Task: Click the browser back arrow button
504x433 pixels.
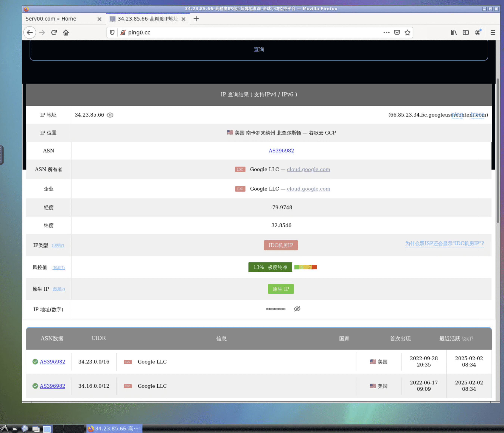Action: pyautogui.click(x=30, y=32)
